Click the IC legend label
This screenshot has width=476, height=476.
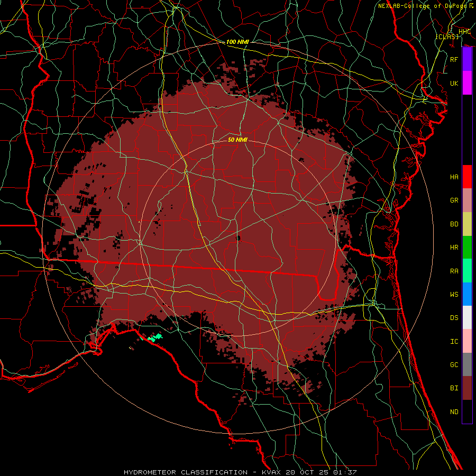[454, 341]
